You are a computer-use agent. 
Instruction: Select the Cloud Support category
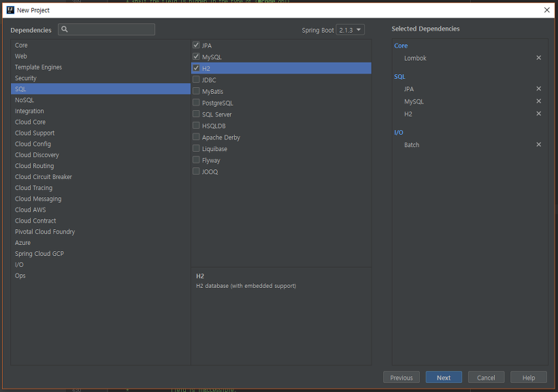coord(101,133)
